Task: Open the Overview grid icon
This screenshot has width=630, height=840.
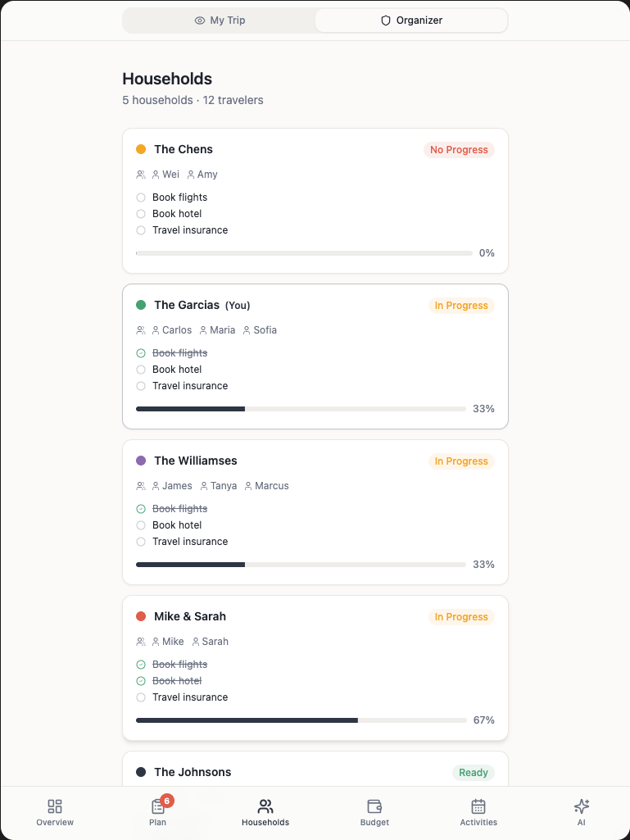Action: click(x=55, y=806)
